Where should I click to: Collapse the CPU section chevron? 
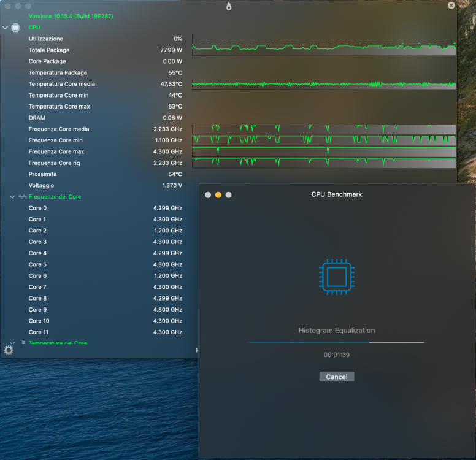point(5,28)
